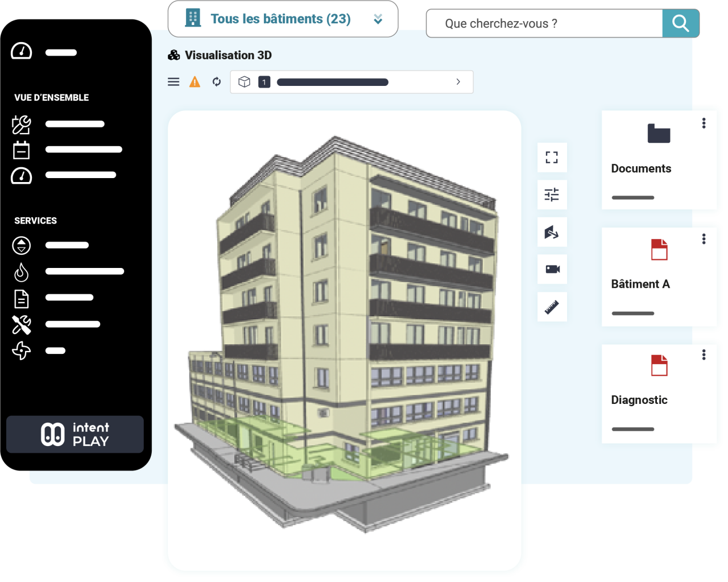
Task: Toggle fullscreen view of the 3D model
Action: (552, 158)
